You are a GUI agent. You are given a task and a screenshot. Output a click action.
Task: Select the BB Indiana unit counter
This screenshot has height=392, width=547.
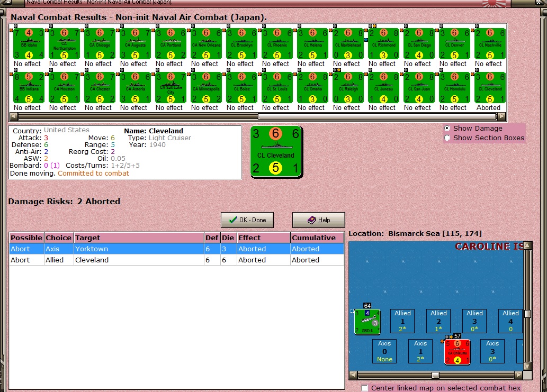[29, 87]
